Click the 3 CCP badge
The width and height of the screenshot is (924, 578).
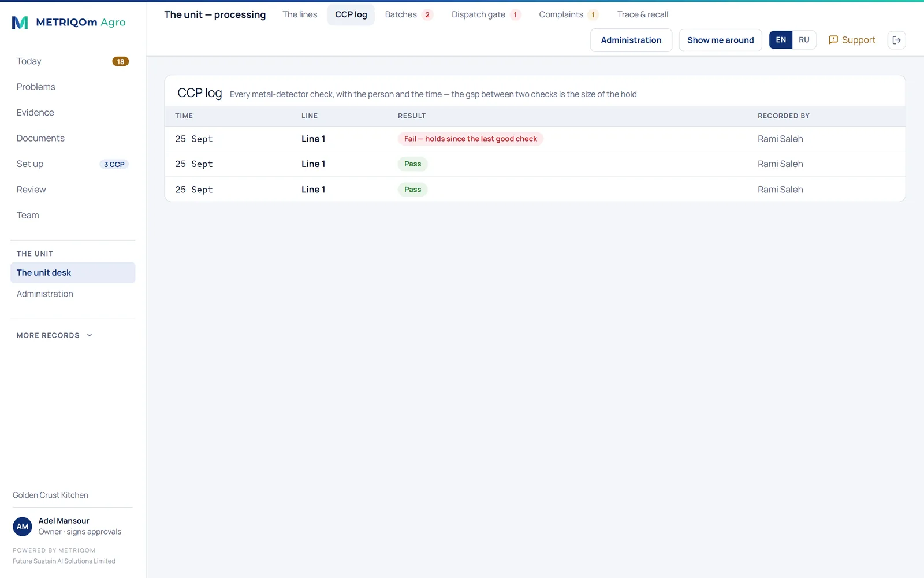click(114, 164)
